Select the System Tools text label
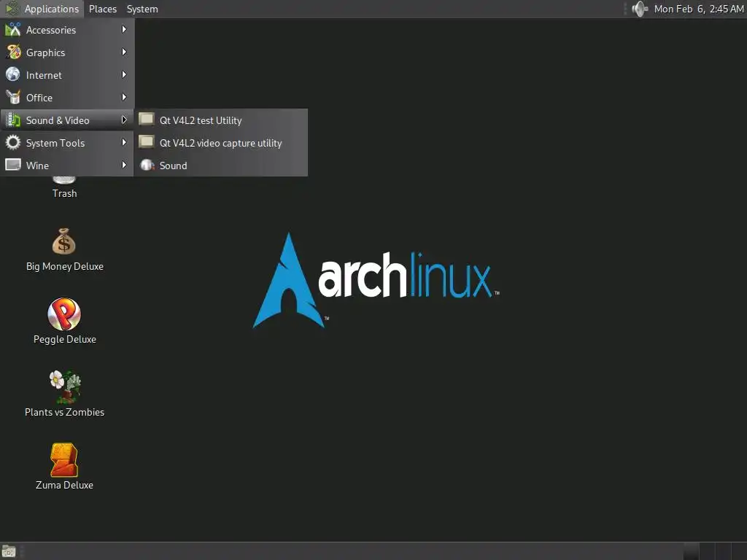This screenshot has width=747, height=560. pos(55,143)
